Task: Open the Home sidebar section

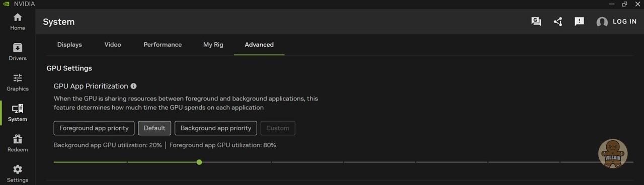Action: point(18,22)
